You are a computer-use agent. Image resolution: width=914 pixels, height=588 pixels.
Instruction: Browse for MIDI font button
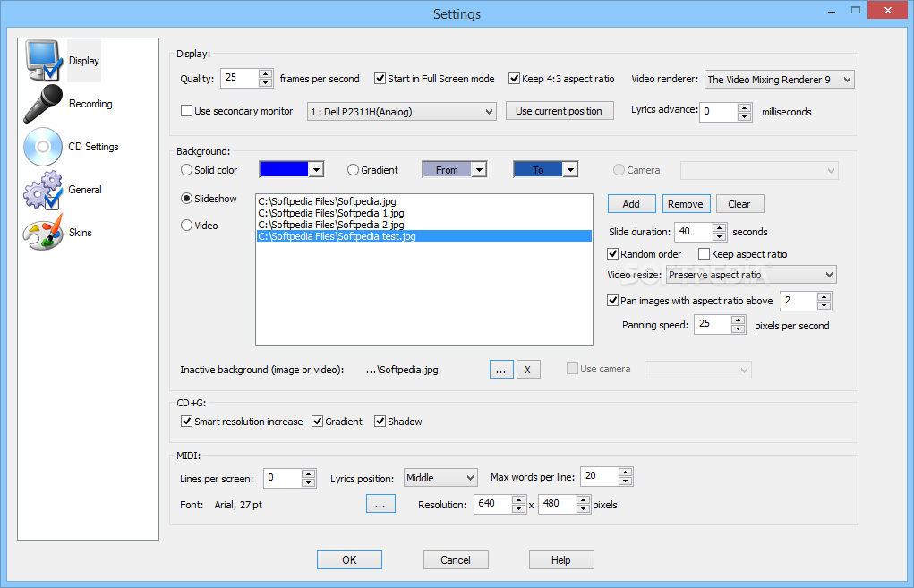[380, 504]
